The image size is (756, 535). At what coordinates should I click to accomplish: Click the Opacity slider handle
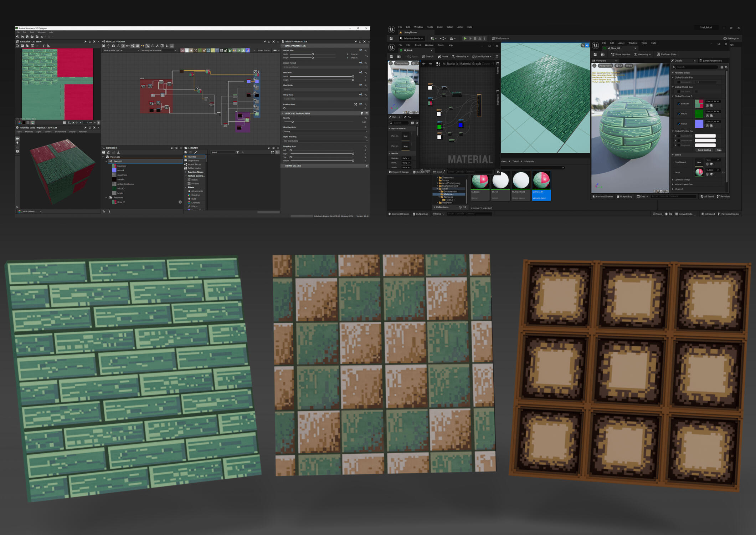(293, 122)
